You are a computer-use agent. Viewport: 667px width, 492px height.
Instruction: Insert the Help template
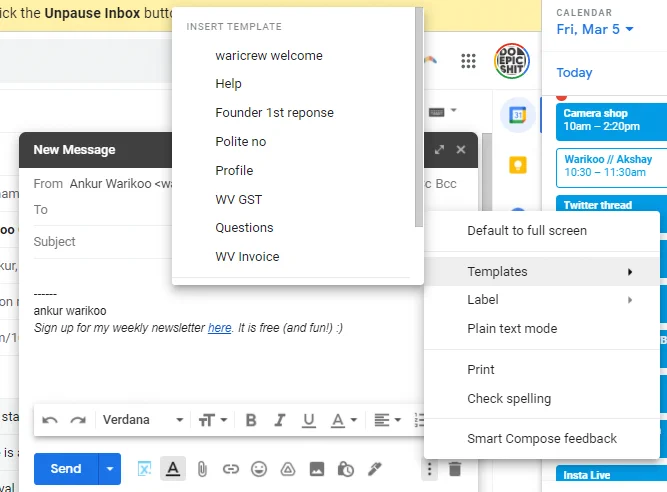coord(228,84)
